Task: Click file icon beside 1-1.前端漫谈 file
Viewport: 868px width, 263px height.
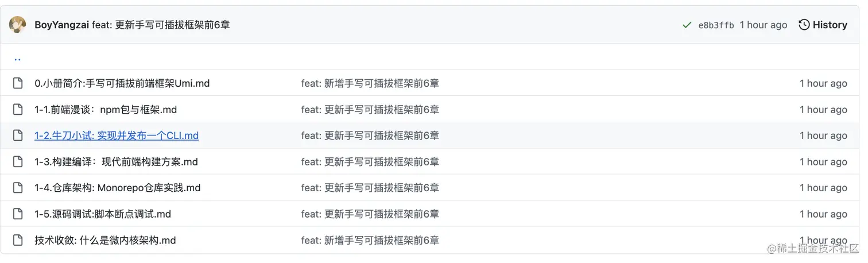Action: (x=18, y=110)
